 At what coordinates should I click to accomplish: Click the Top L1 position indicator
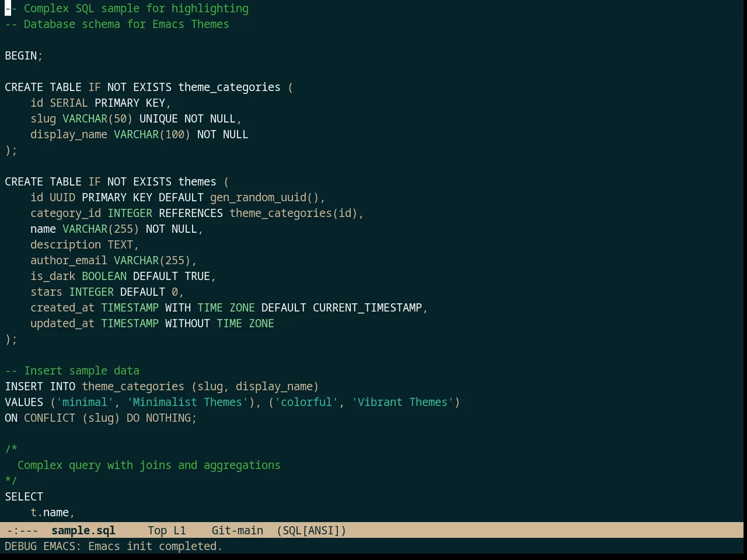[167, 530]
